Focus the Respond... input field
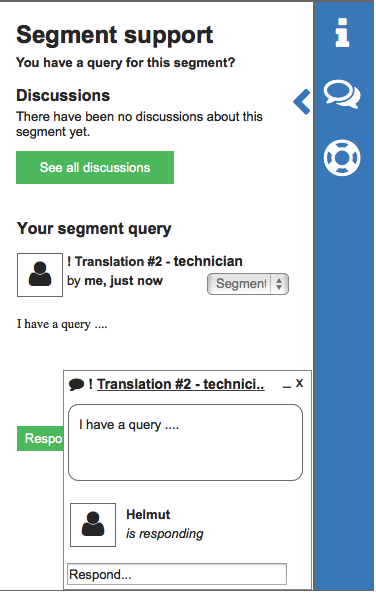 click(177, 574)
